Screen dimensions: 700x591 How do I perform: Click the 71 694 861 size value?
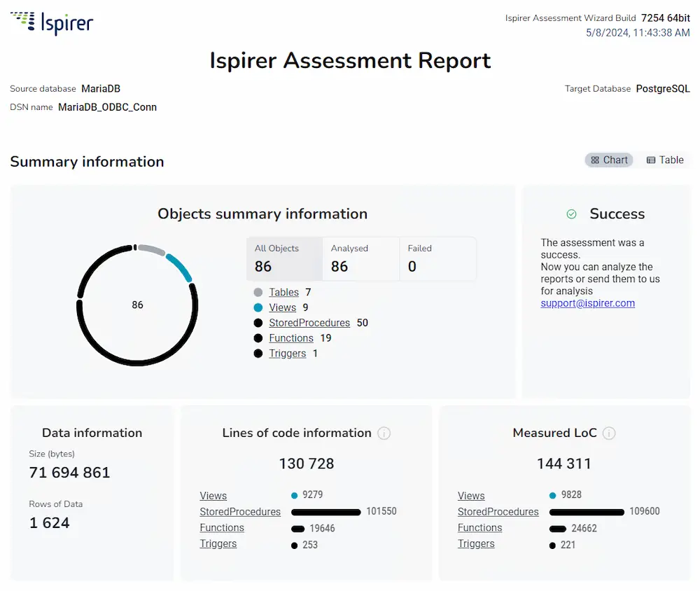pos(69,473)
